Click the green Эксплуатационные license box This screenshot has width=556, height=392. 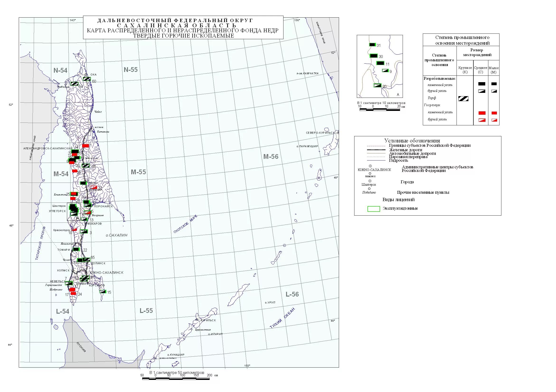coord(374,209)
